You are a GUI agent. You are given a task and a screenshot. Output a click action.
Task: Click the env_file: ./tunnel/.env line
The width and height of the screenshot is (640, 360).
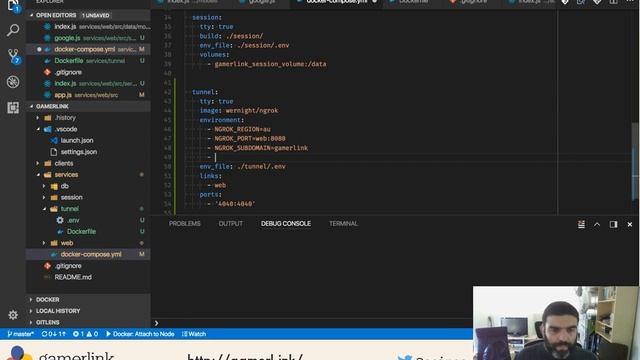click(242, 167)
